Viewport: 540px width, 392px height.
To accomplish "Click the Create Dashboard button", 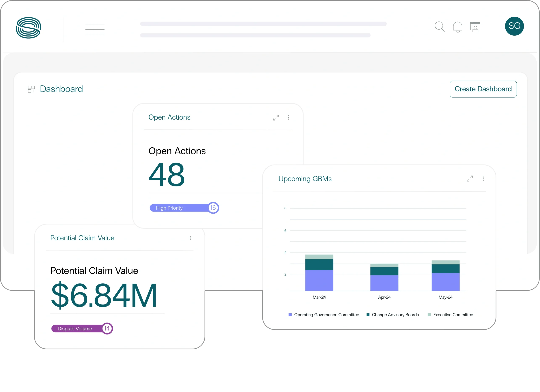I will (483, 89).
